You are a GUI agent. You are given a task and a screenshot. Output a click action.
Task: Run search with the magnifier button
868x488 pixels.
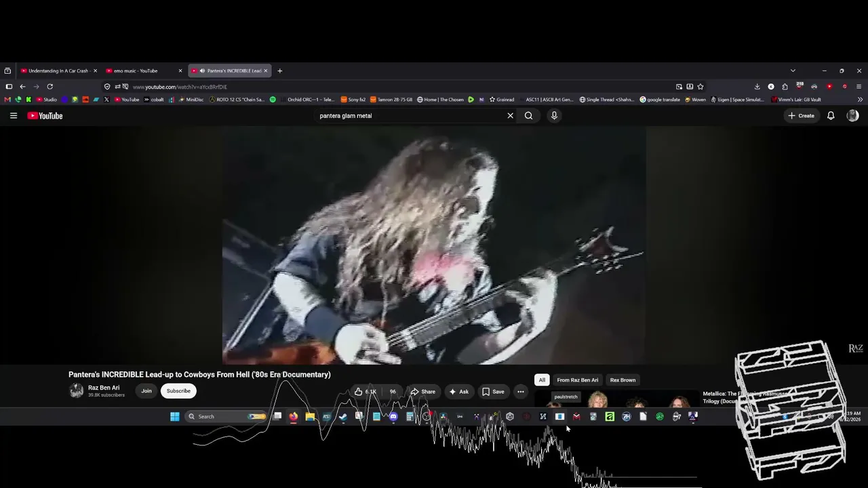click(528, 116)
